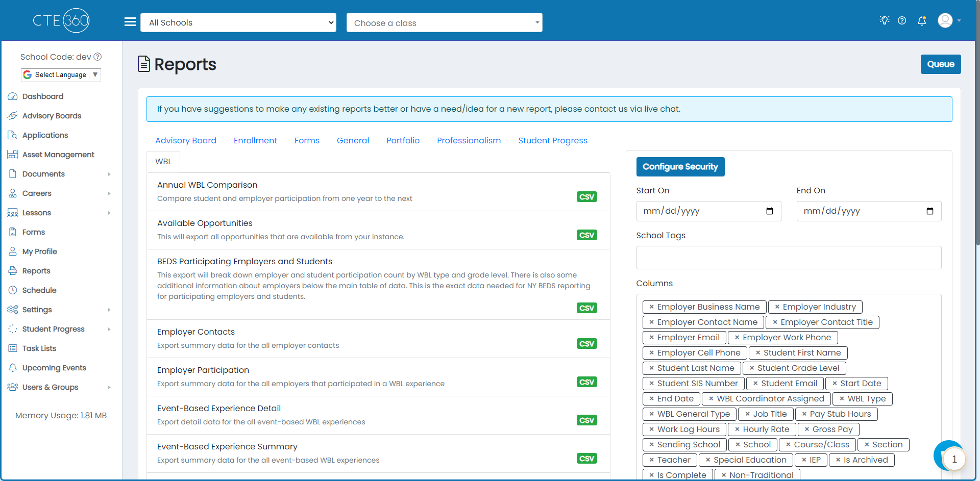980x481 pixels.
Task: Open Advisory Boards in sidebar
Action: [x=52, y=116]
